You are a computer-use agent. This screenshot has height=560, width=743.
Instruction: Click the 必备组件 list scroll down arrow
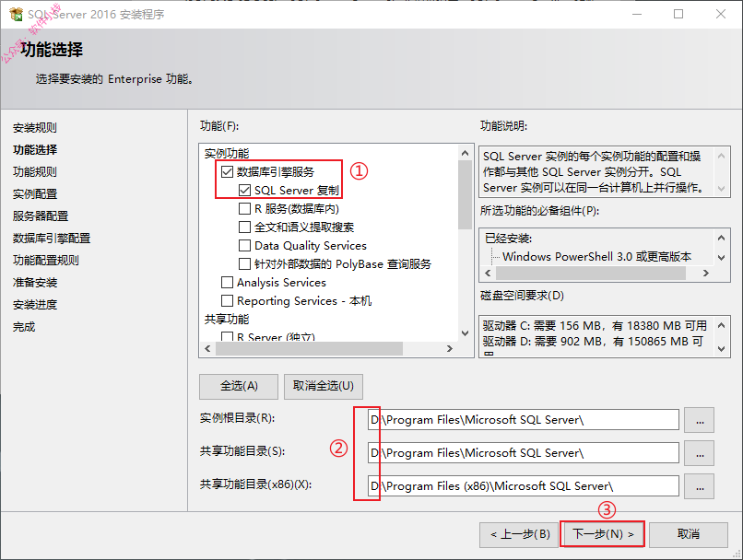point(721,258)
